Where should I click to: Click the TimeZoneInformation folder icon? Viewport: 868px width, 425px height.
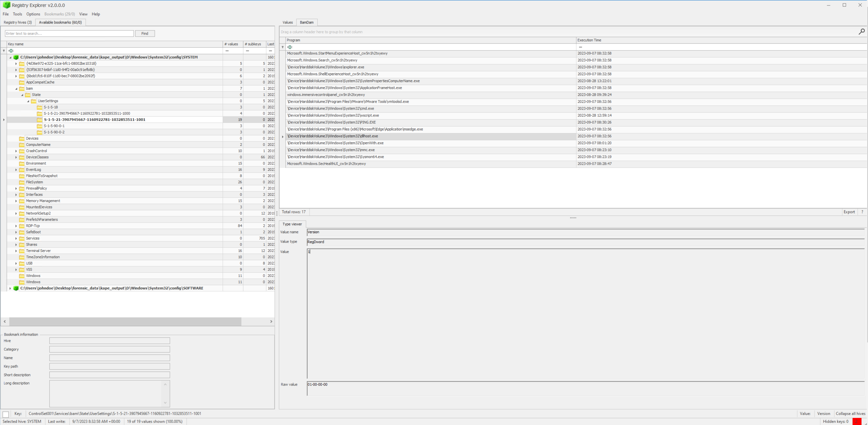[22, 257]
